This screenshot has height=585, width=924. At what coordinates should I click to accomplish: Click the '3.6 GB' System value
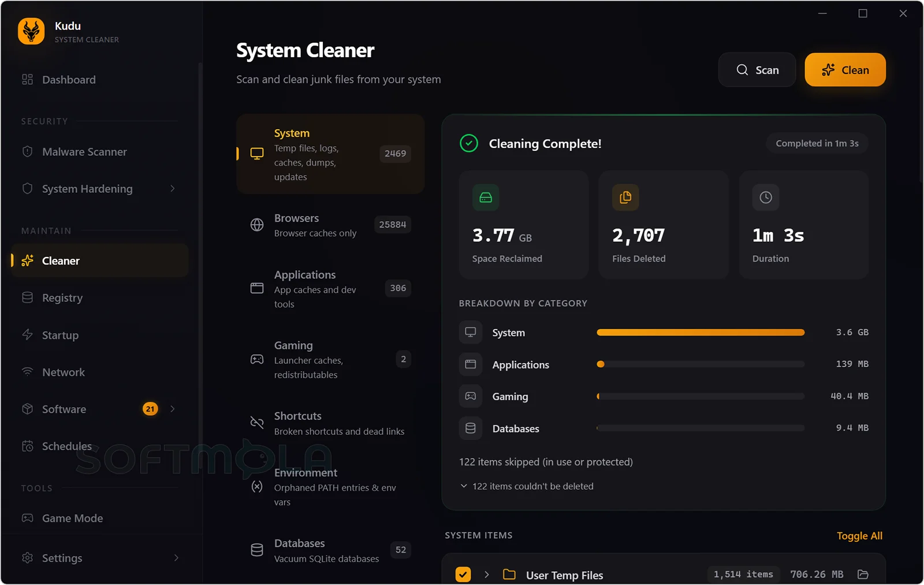coord(852,332)
